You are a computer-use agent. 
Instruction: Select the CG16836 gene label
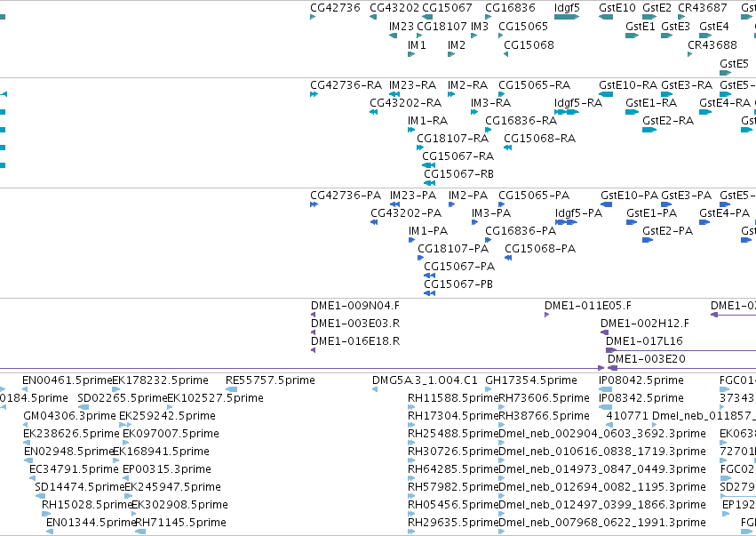coord(510,8)
